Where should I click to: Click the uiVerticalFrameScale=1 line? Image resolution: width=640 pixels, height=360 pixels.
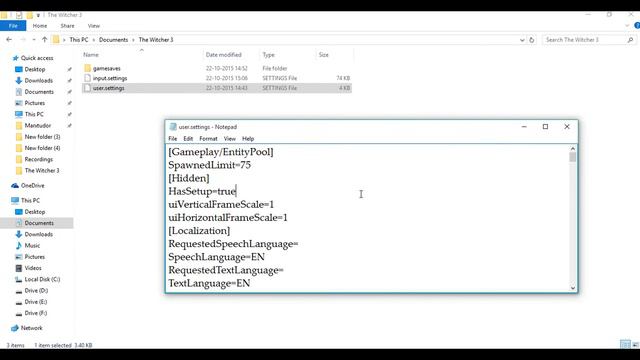click(221, 204)
